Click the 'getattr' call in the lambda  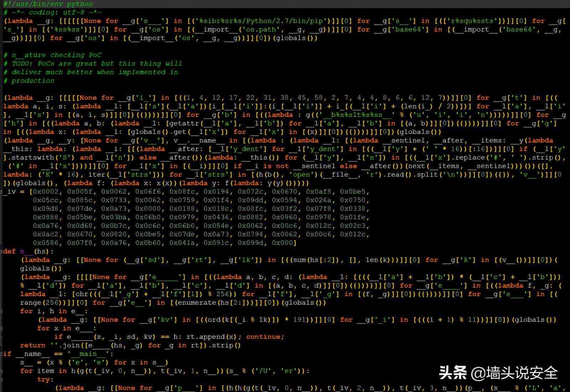click(x=185, y=124)
